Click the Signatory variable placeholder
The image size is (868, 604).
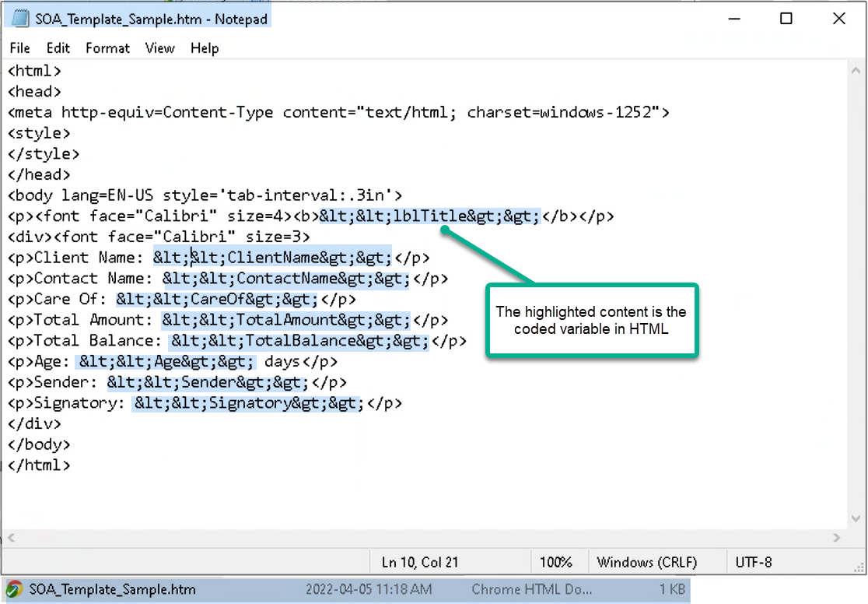point(249,403)
